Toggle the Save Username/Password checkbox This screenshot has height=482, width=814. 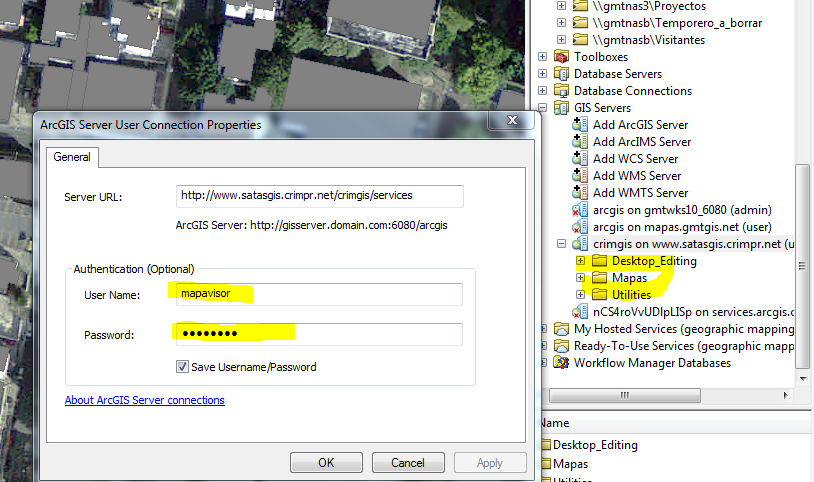[182, 367]
